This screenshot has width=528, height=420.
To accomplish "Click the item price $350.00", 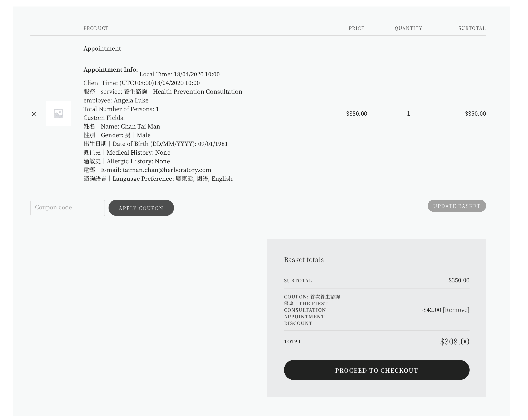I will point(357,114).
